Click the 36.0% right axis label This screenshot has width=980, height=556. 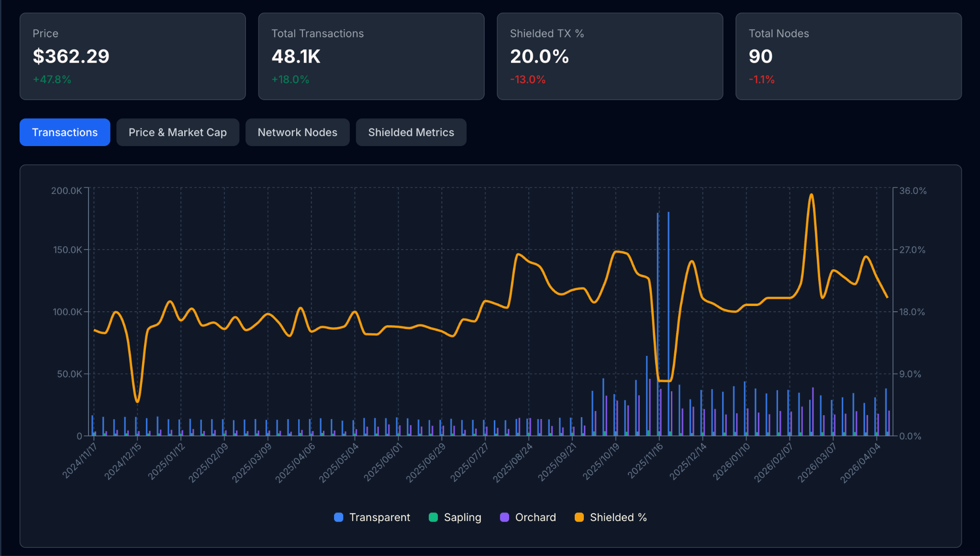(913, 191)
